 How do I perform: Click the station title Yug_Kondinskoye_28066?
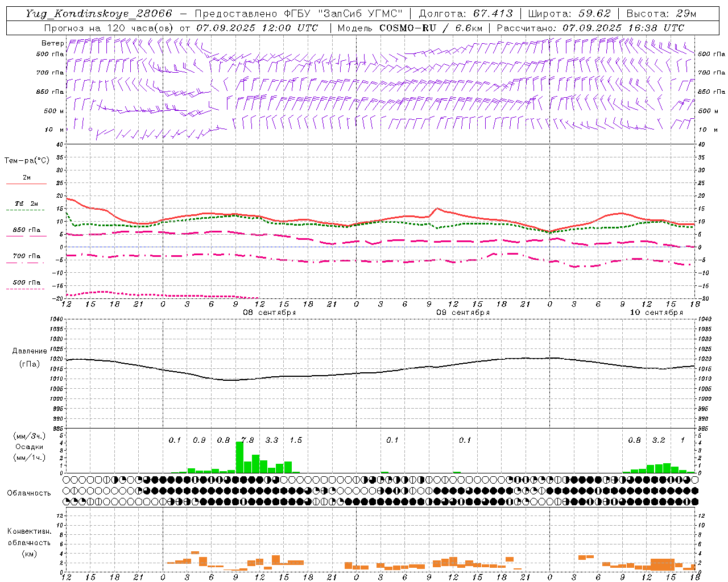99,14
